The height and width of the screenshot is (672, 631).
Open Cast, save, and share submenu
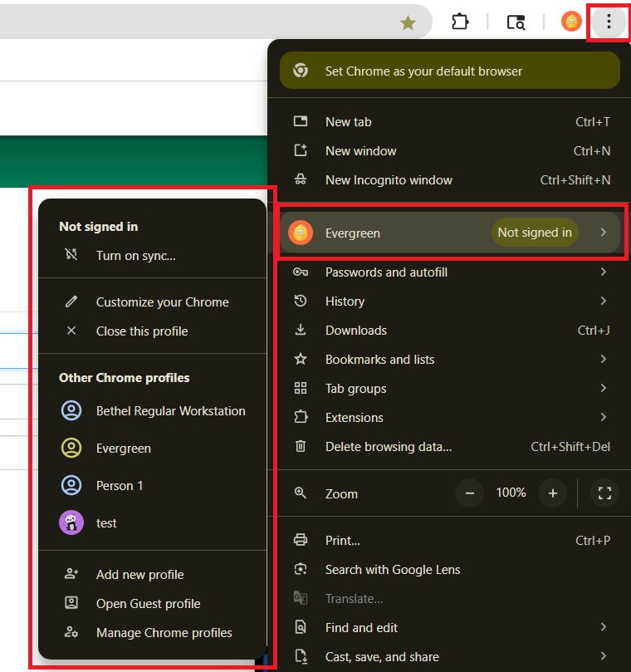coord(450,656)
